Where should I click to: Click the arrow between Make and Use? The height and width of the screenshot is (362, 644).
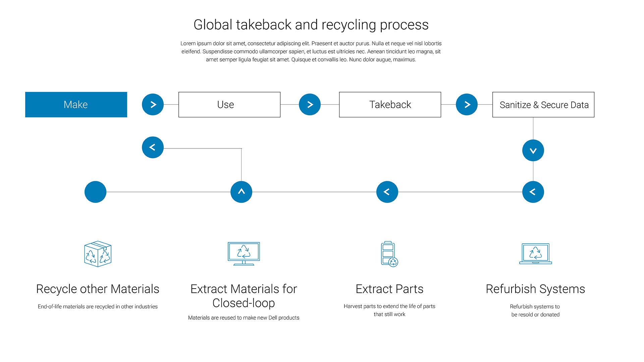[153, 105]
